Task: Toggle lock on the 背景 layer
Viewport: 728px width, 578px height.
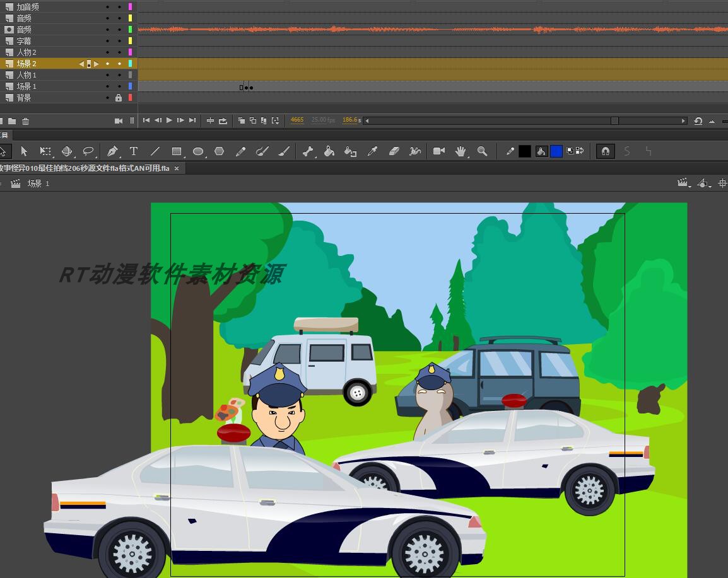Action: 119,98
